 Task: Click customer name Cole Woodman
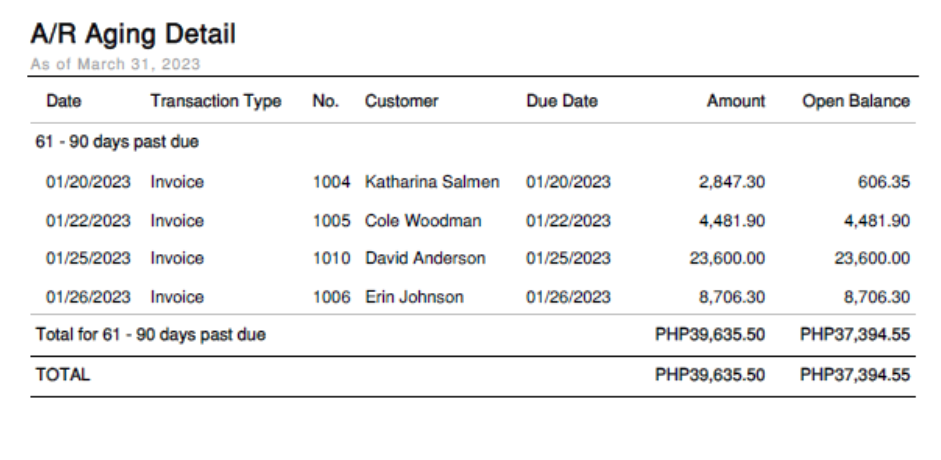coord(423,221)
